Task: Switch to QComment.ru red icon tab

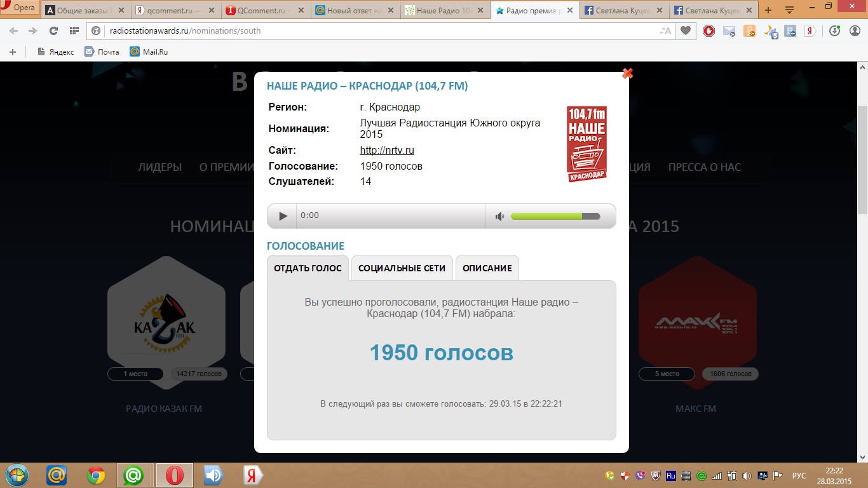Action: click(266, 11)
